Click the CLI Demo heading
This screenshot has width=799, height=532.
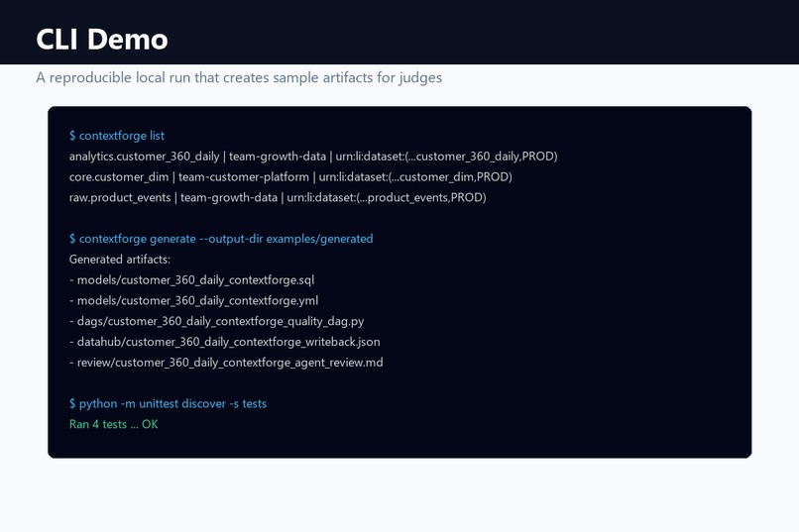point(102,40)
